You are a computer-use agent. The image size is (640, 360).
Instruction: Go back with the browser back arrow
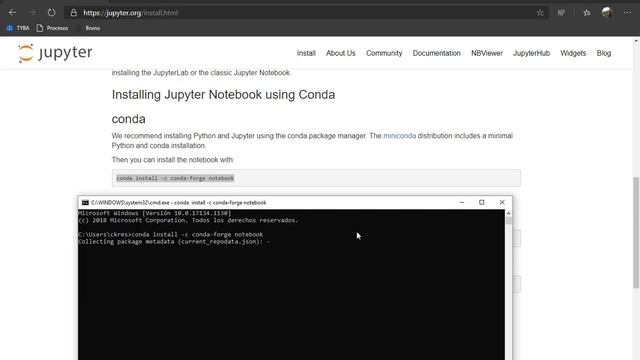point(12,13)
